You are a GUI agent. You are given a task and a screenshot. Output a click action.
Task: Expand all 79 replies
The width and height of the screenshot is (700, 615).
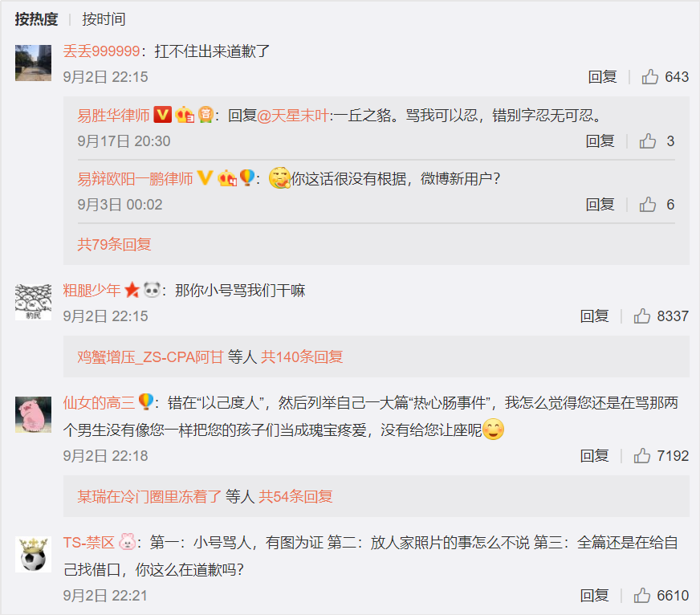(114, 244)
